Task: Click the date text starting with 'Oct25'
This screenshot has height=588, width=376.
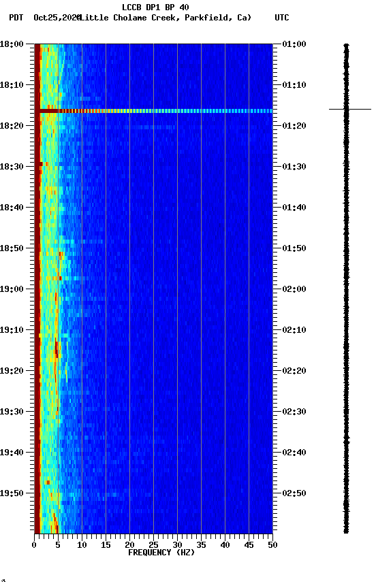Action: [57, 18]
